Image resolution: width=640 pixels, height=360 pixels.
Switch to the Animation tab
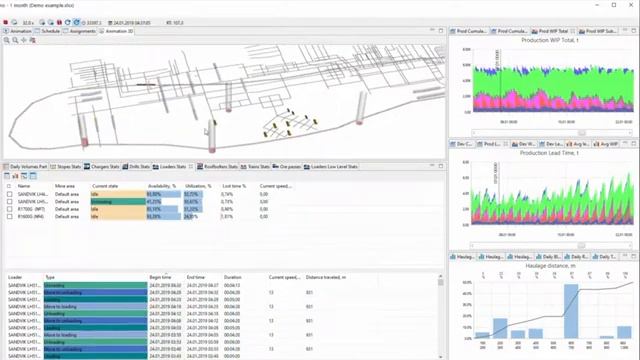[x=18, y=31]
